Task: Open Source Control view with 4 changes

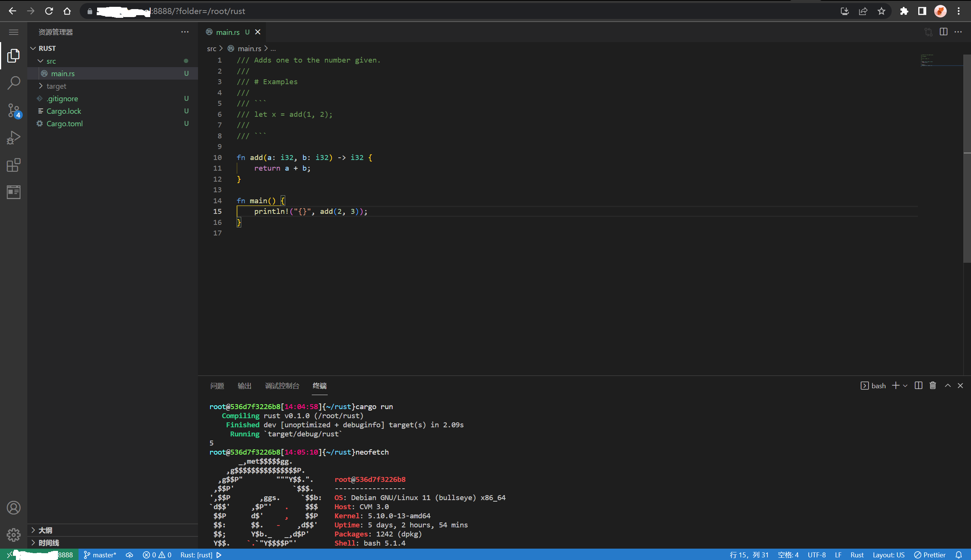Action: tap(13, 110)
